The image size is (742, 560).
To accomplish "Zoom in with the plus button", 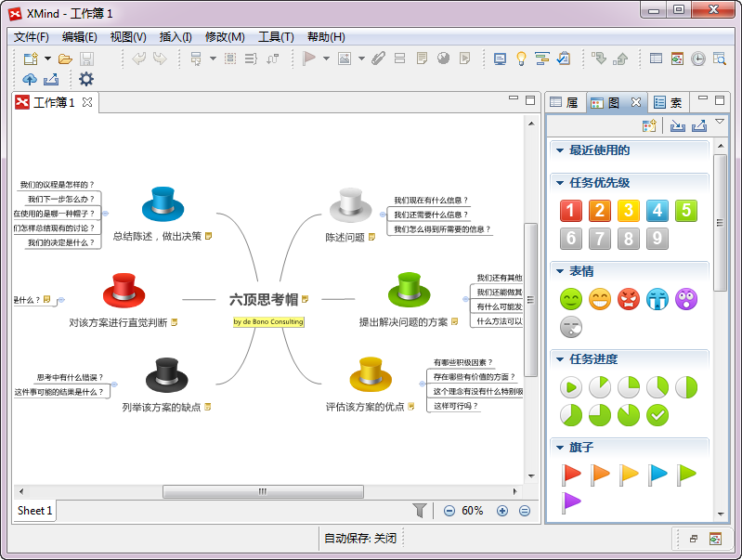I will coord(502,511).
